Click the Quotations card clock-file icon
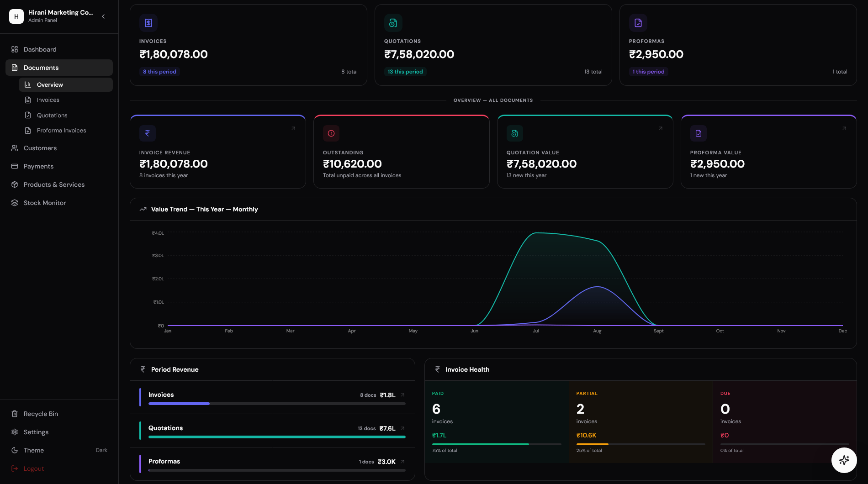 pyautogui.click(x=393, y=23)
